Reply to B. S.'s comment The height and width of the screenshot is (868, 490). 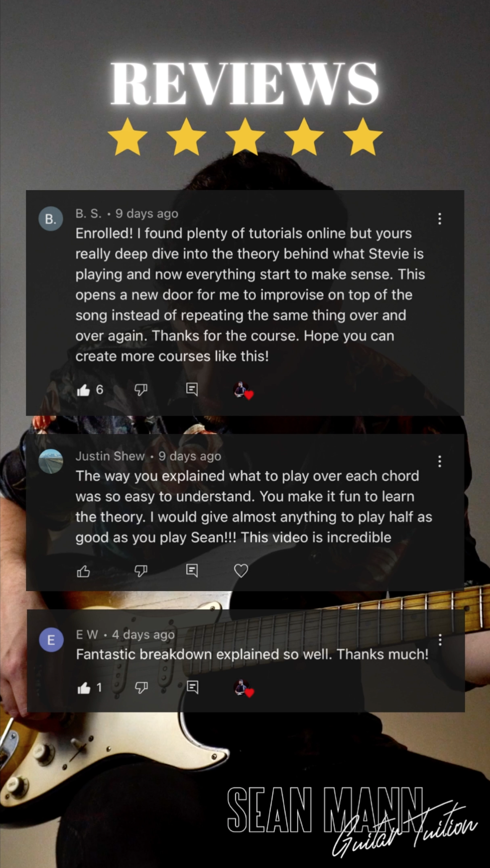(x=192, y=389)
